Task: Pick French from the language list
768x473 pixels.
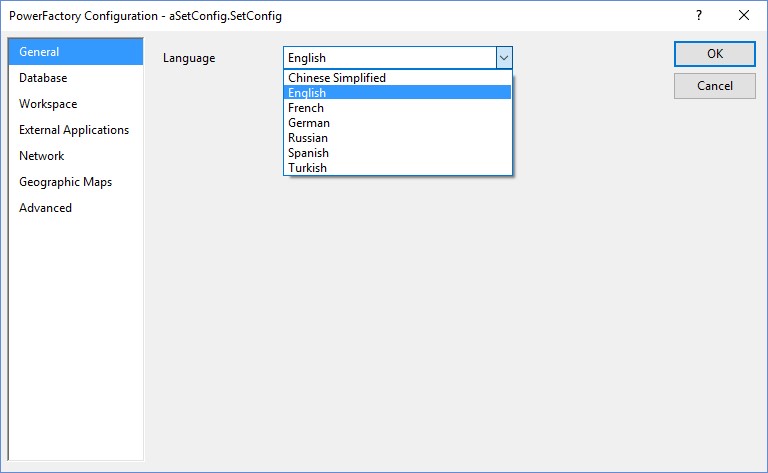Action: (x=306, y=108)
